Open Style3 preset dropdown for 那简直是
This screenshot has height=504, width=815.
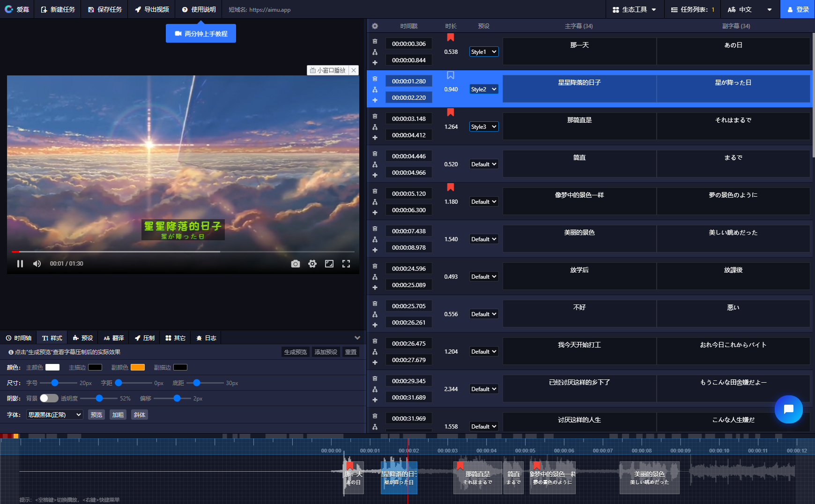484,127
